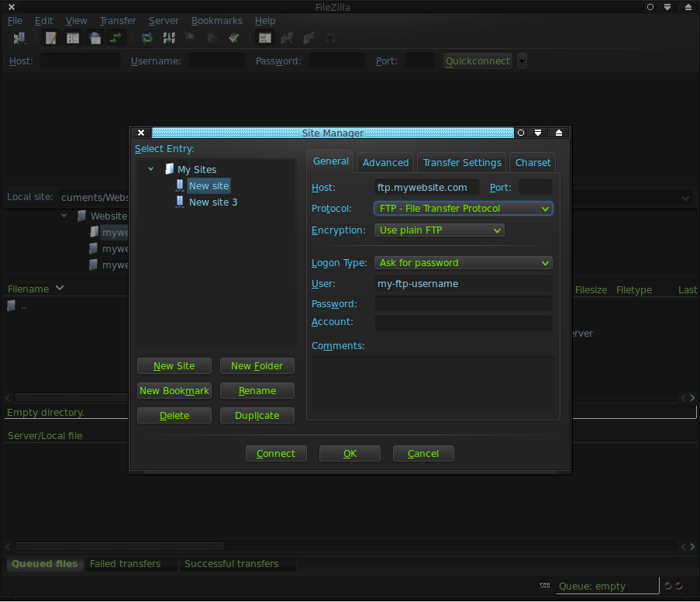
Task: Select New site 3 in the tree
Action: 213,202
